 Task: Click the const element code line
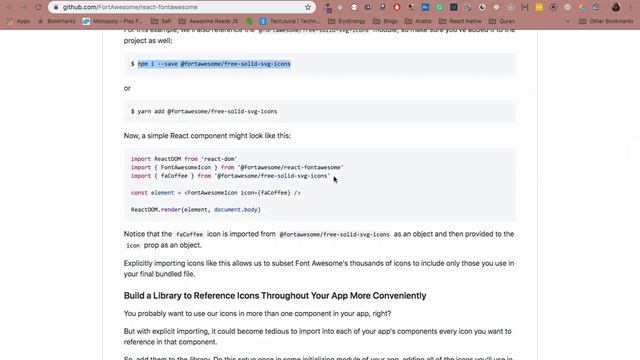coord(216,193)
